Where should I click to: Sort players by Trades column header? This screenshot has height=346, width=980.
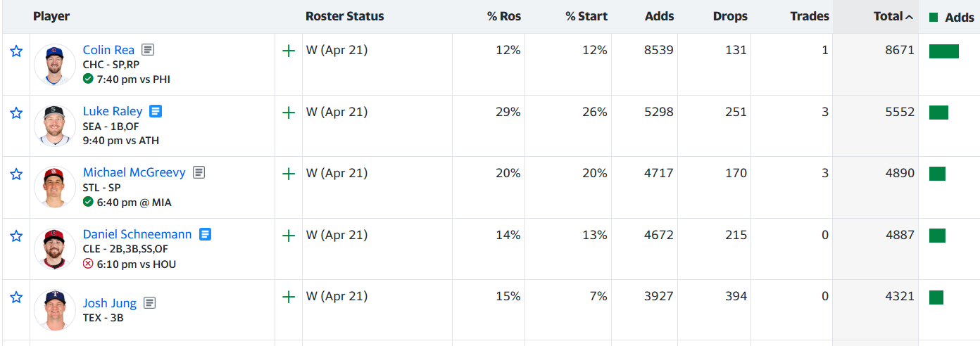[x=810, y=16]
